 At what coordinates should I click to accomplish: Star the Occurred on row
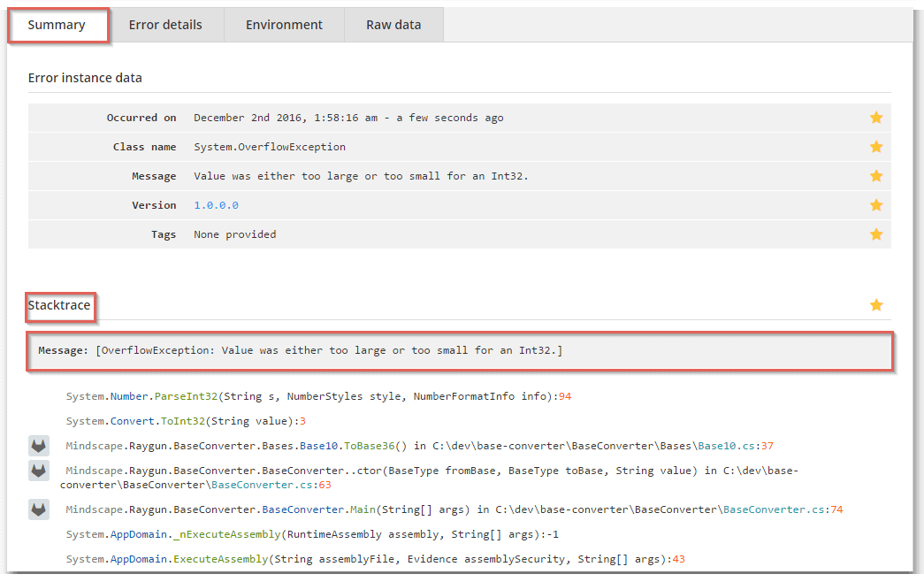pos(876,118)
